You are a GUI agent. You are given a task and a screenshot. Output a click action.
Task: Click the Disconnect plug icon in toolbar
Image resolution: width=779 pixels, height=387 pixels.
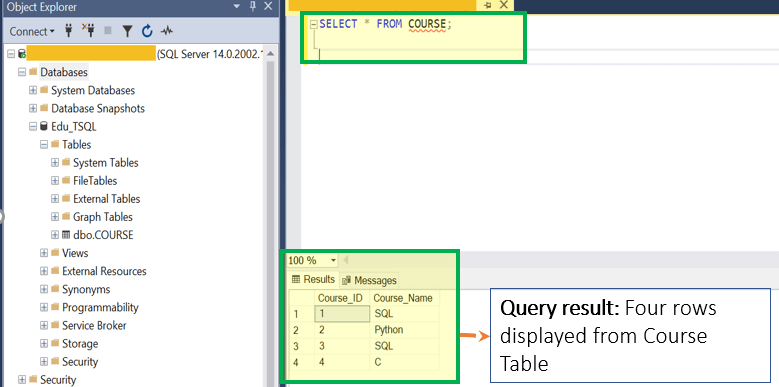(88, 31)
